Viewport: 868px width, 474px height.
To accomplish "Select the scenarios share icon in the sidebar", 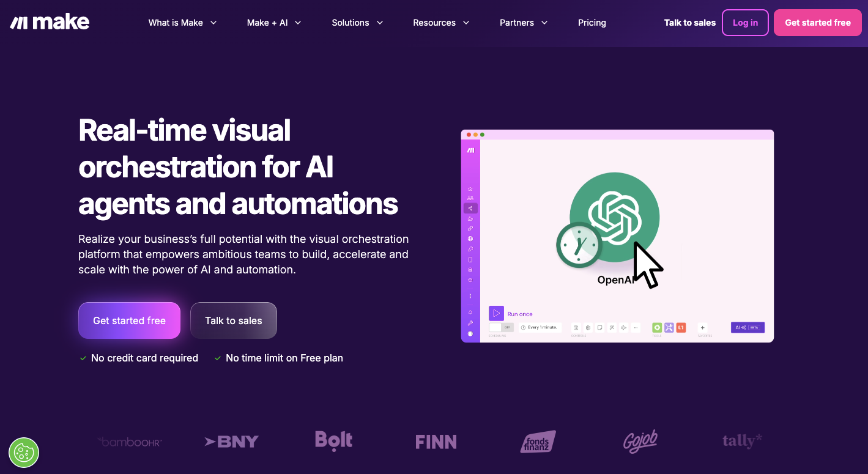I will (x=470, y=209).
